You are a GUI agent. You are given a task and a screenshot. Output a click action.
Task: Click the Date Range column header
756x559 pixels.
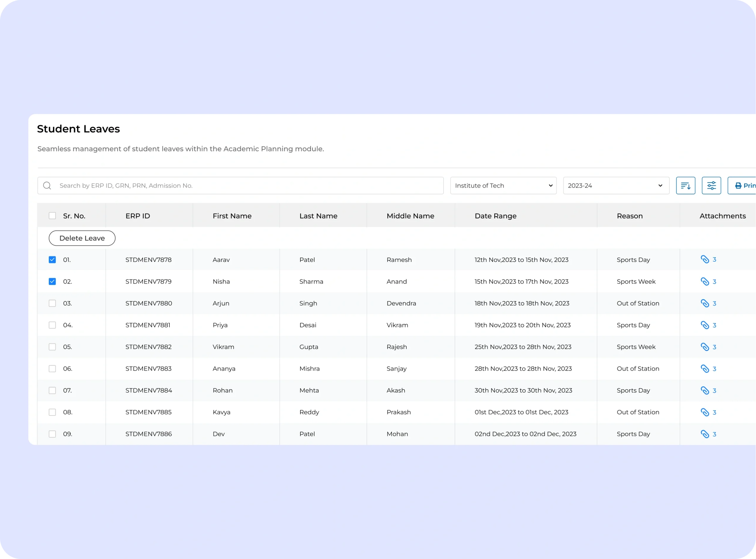tap(495, 216)
